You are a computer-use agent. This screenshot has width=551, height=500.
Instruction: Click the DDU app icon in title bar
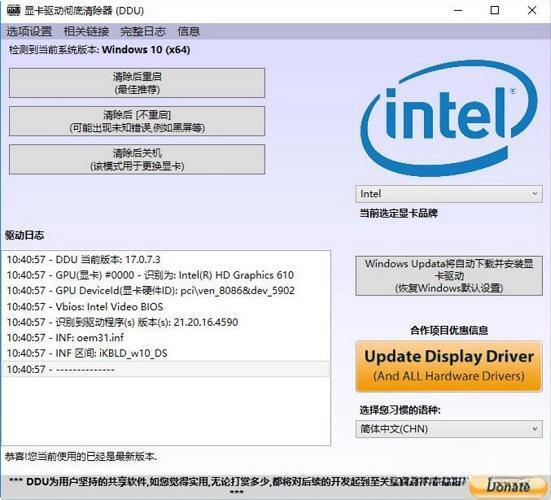pos(13,10)
